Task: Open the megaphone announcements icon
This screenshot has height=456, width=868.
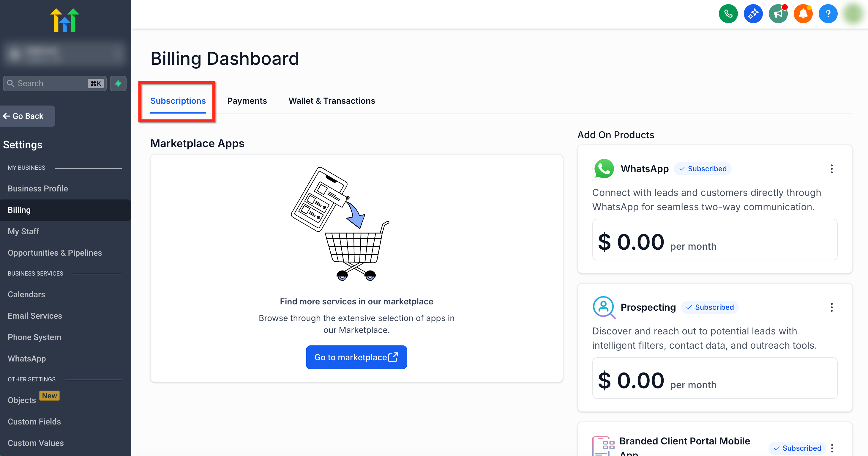Action: coord(778,14)
